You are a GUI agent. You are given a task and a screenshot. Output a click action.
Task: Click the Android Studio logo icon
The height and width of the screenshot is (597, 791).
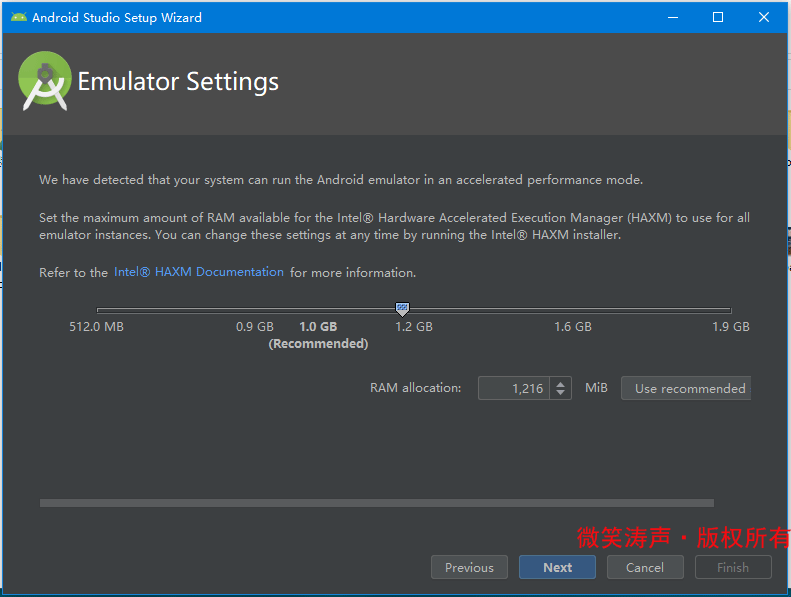(44, 81)
